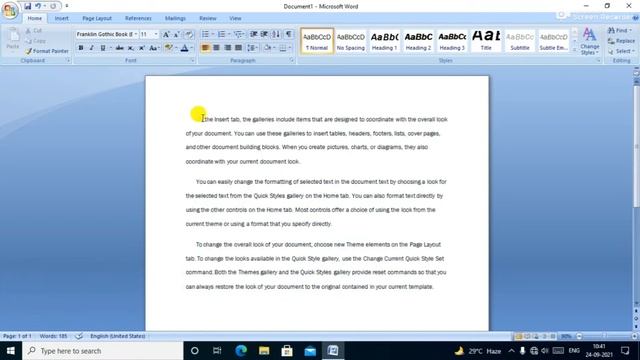Undo last action in Quick Access toolbar
The width and height of the screenshot is (640, 360).
[38, 6]
